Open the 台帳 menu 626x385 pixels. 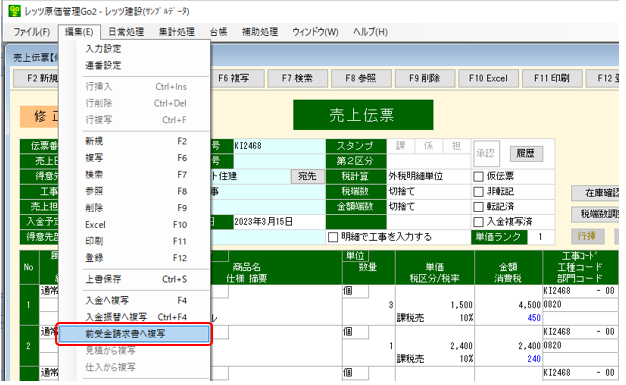click(218, 32)
